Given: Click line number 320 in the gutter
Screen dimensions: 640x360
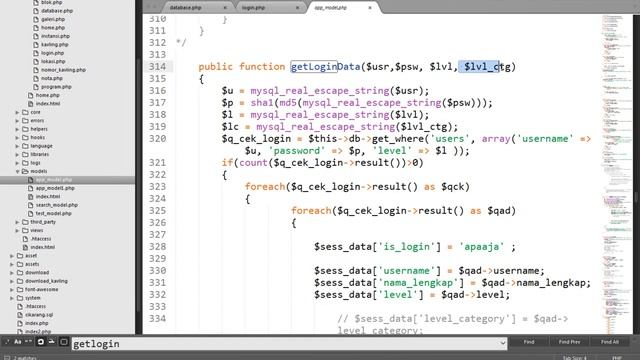Looking at the screenshot, I should pyautogui.click(x=158, y=139).
